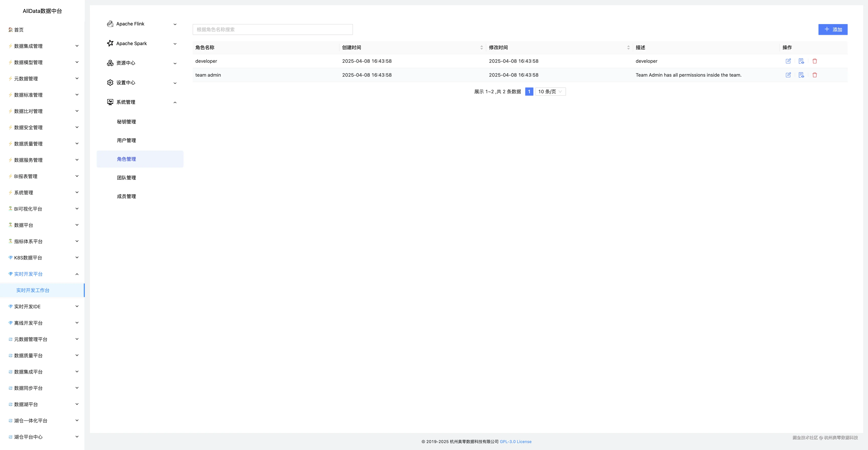Select 团队管理 in system management menu

click(126, 178)
